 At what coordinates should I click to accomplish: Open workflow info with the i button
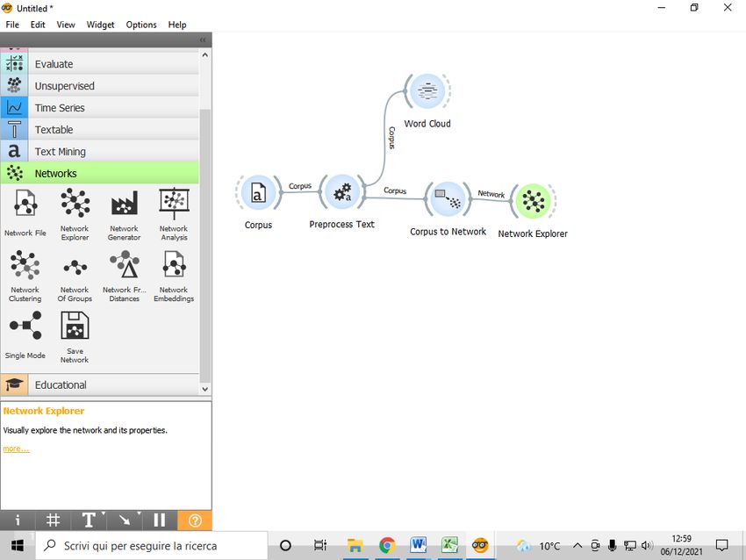(x=18, y=520)
